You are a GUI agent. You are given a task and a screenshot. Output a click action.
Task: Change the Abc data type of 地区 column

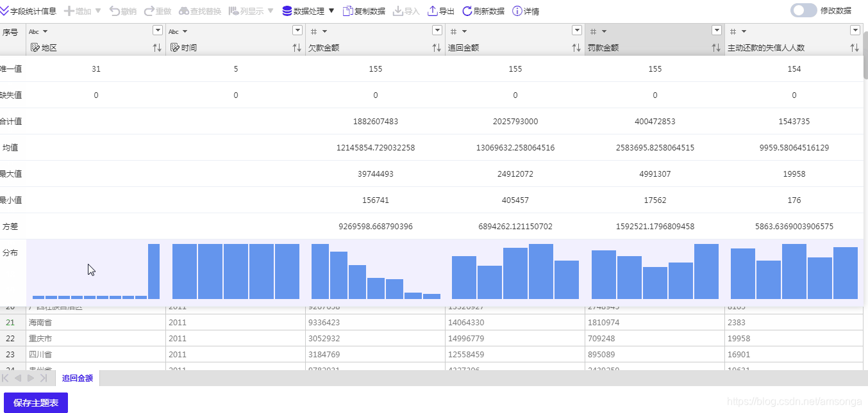coord(38,32)
